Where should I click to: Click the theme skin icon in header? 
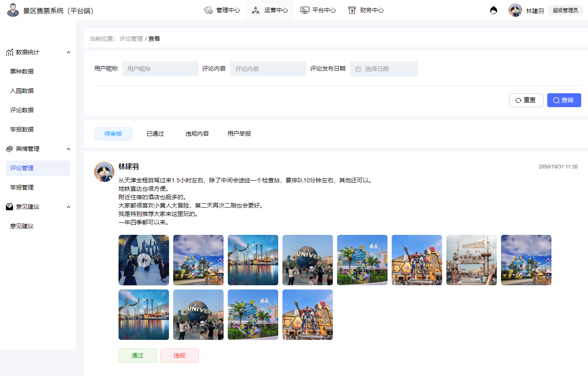coord(494,10)
